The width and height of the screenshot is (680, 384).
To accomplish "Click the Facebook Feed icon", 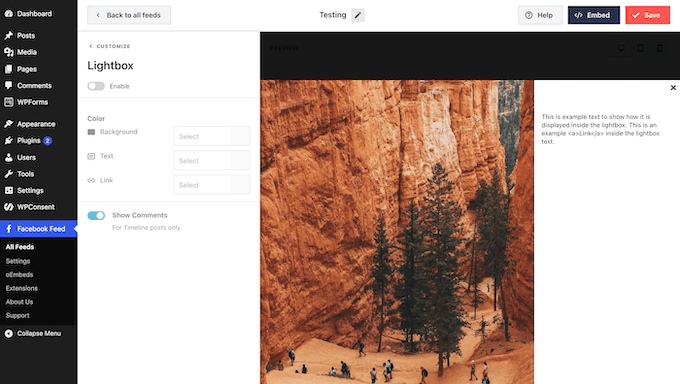I will 9,229.
